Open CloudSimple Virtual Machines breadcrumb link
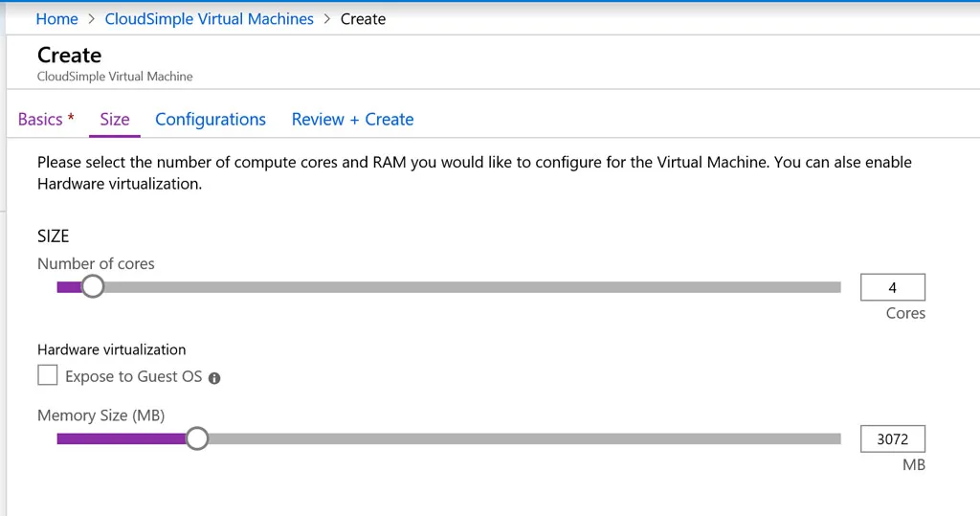The width and height of the screenshot is (980, 516). (210, 19)
